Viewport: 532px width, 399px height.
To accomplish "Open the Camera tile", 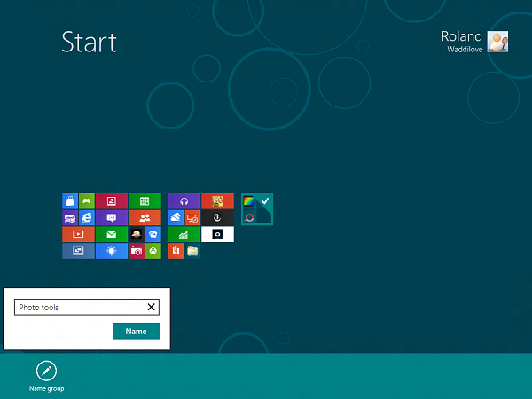I will pyautogui.click(x=137, y=251).
